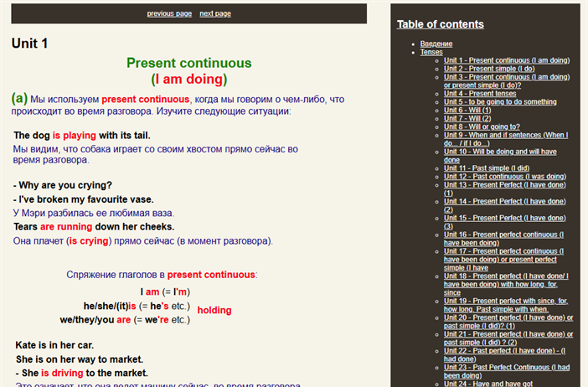
Task: Open Unit 1 - Present continuous link
Action: (x=507, y=60)
